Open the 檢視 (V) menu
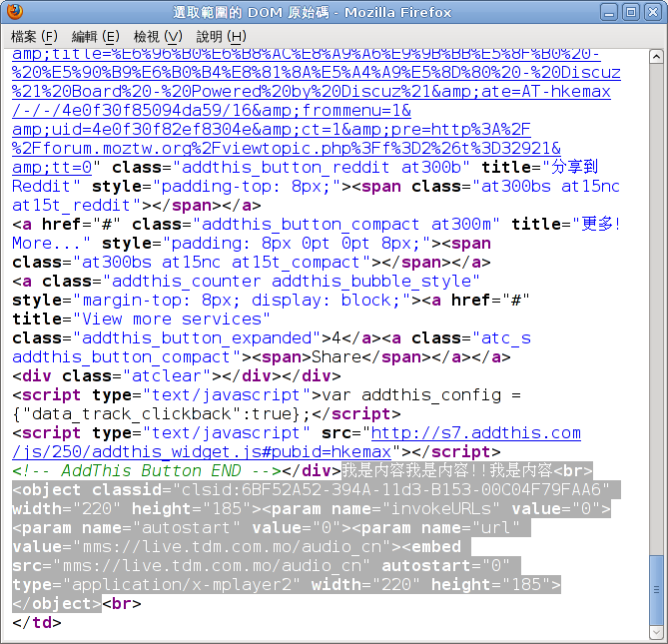668x644 pixels. tap(158, 36)
